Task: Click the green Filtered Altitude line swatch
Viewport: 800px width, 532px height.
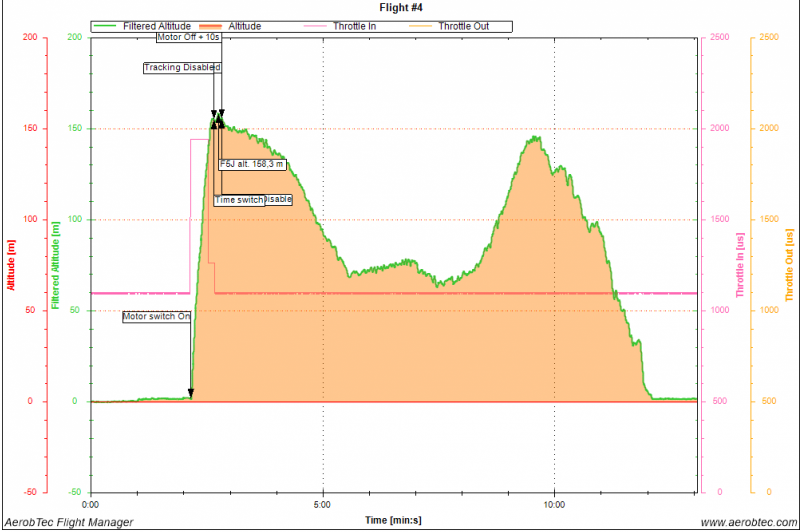Action: (x=107, y=25)
